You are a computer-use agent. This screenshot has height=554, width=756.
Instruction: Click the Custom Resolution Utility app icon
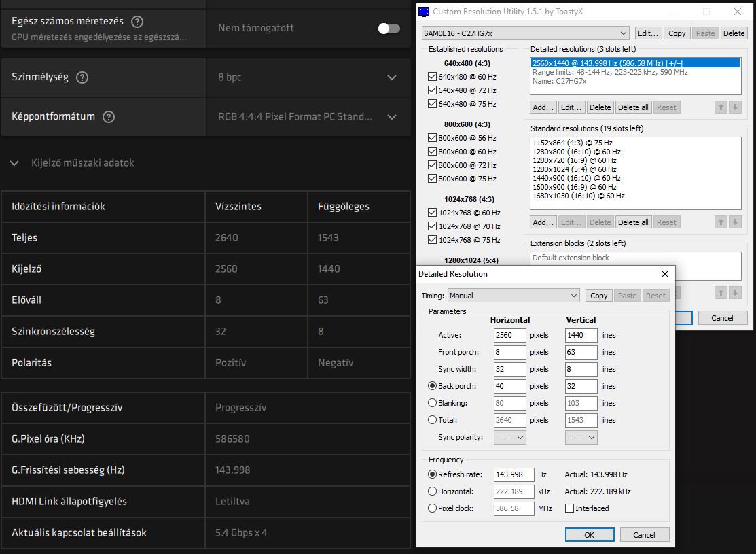click(424, 12)
